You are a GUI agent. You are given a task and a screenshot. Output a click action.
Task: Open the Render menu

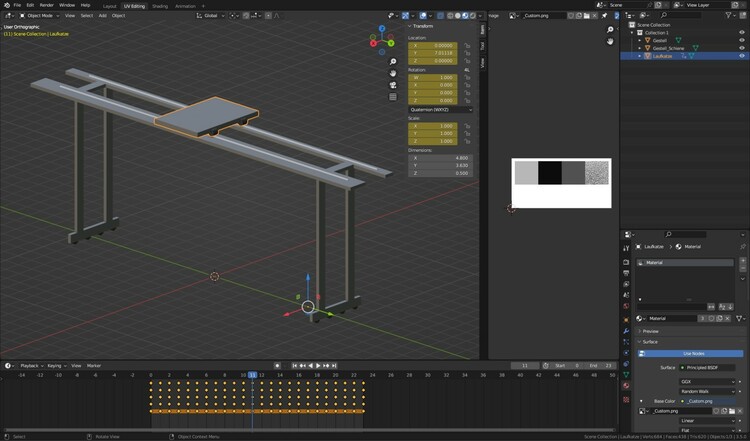pos(47,5)
